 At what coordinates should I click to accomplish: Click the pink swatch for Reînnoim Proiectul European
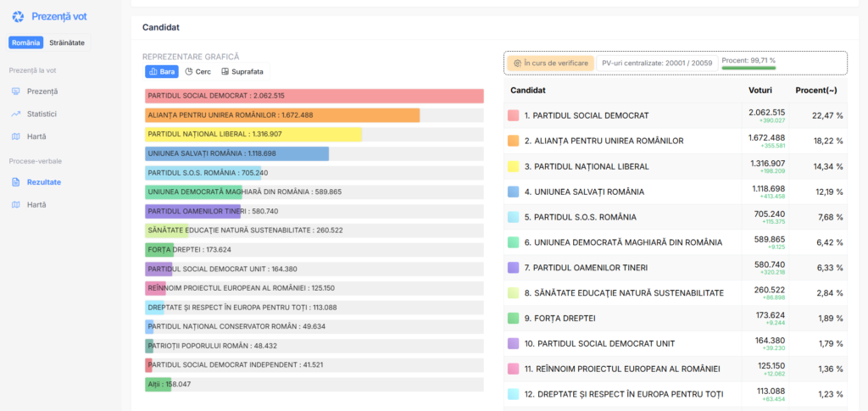(513, 369)
